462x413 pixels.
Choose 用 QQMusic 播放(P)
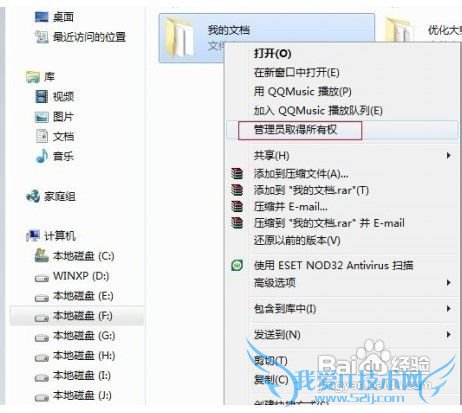tap(302, 91)
